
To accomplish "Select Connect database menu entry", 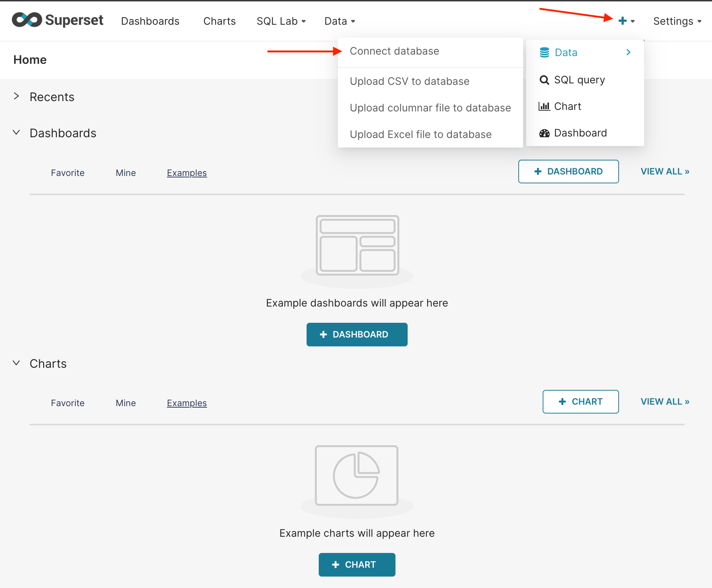I will pos(394,51).
